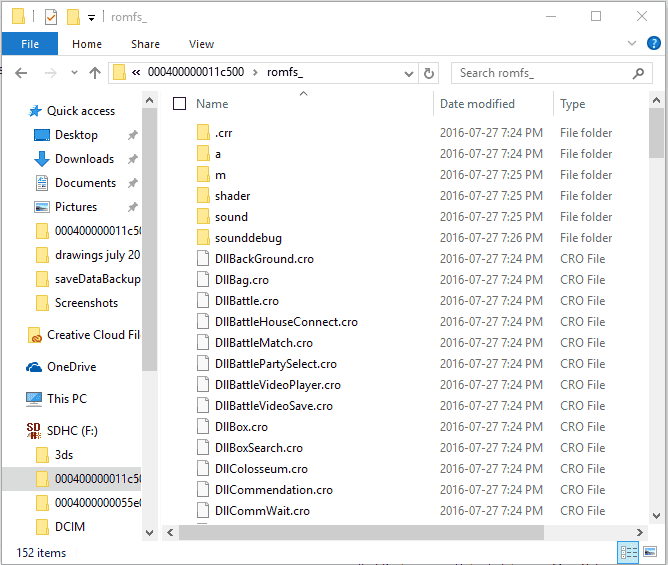Click the navigation pane scroll up arrow
This screenshot has width=668, height=565.
[x=150, y=101]
